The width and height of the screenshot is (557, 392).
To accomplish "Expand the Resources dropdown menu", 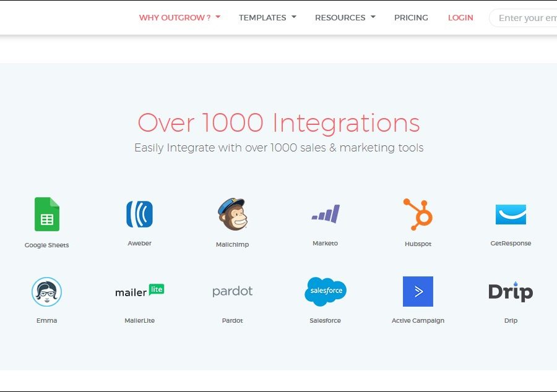I will coord(345,17).
